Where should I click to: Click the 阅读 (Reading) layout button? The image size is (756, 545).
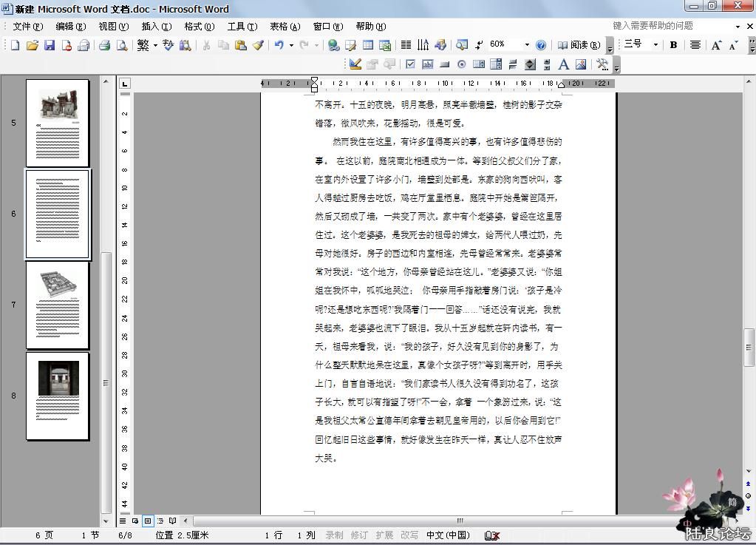tap(579, 45)
